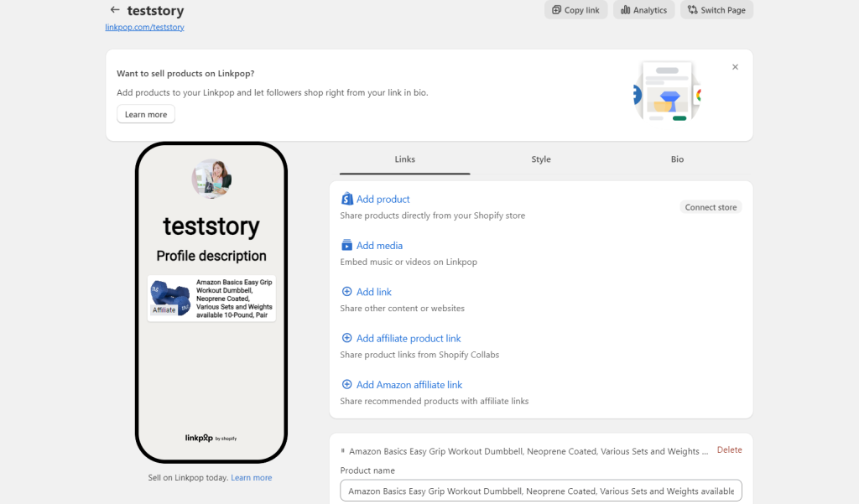Click 'Want to sell products on Linkpop?' heading

(x=185, y=74)
